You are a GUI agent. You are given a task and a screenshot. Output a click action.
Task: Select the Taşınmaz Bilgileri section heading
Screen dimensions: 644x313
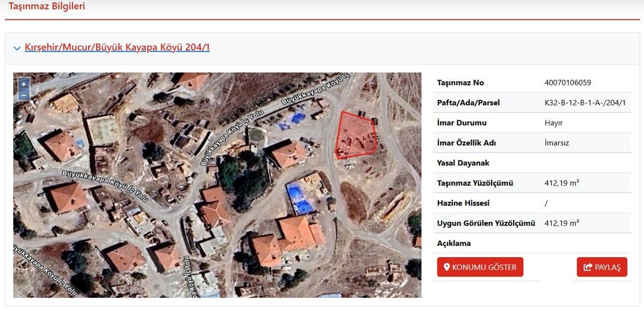[47, 6]
